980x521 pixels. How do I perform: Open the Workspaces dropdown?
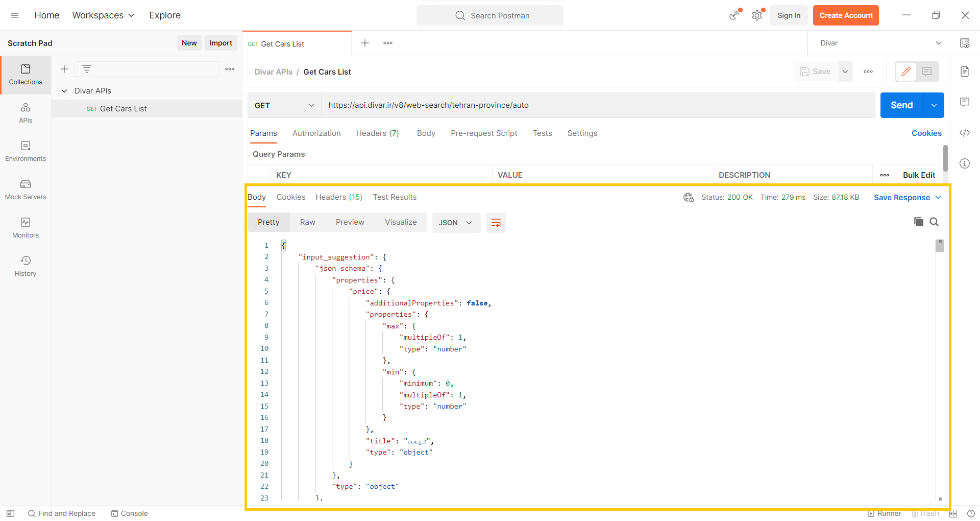103,15
